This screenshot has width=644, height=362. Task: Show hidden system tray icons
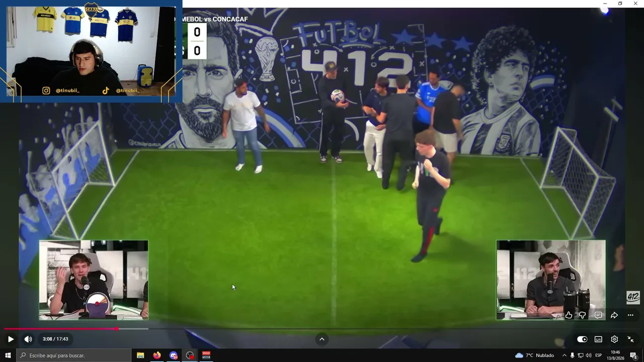tap(564, 355)
